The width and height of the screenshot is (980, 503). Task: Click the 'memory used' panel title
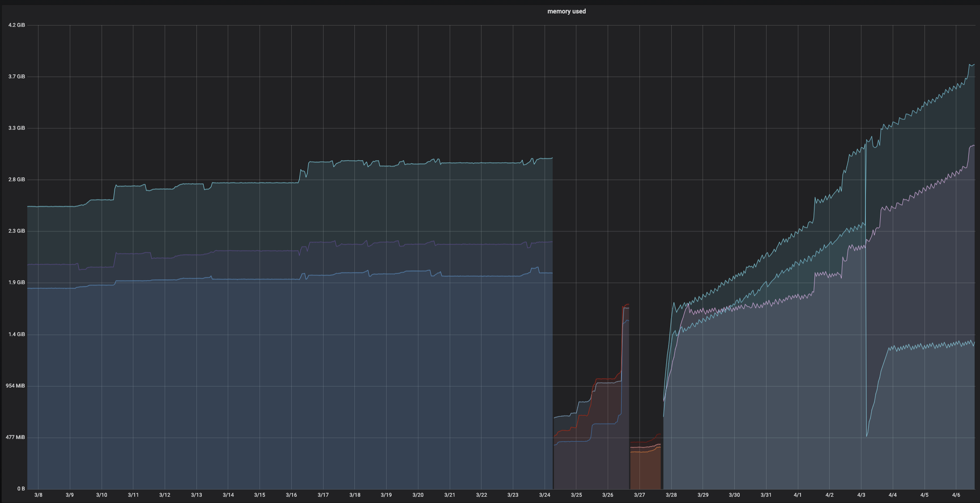click(567, 11)
